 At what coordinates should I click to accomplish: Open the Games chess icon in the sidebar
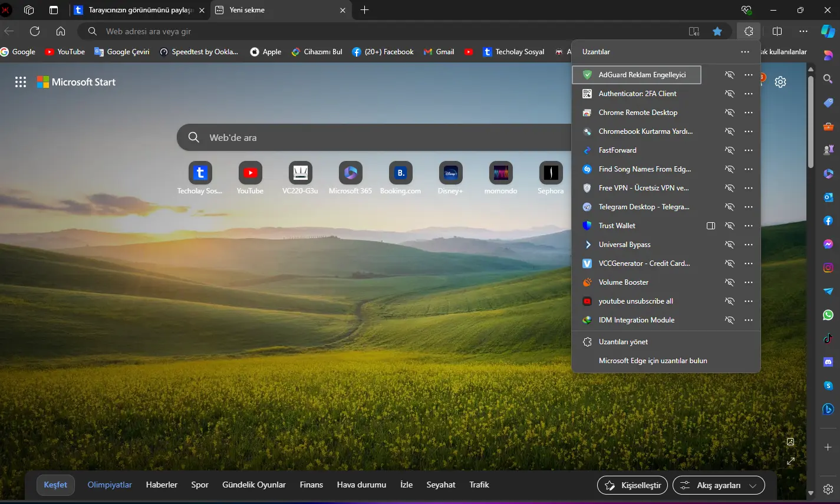coord(828,150)
